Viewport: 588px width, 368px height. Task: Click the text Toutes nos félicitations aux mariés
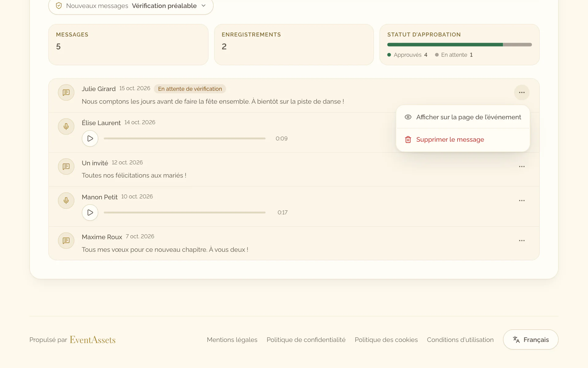[134, 175]
